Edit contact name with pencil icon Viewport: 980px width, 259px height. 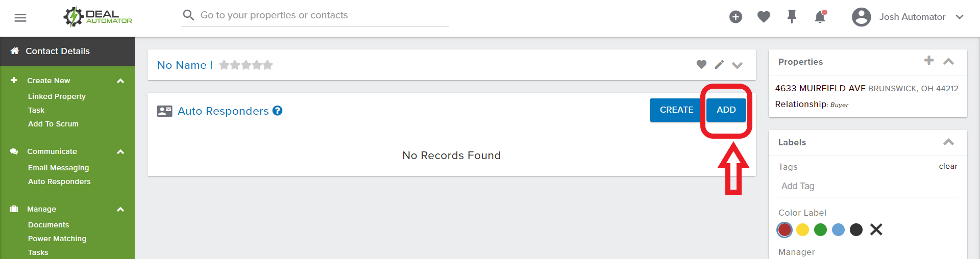pos(719,65)
